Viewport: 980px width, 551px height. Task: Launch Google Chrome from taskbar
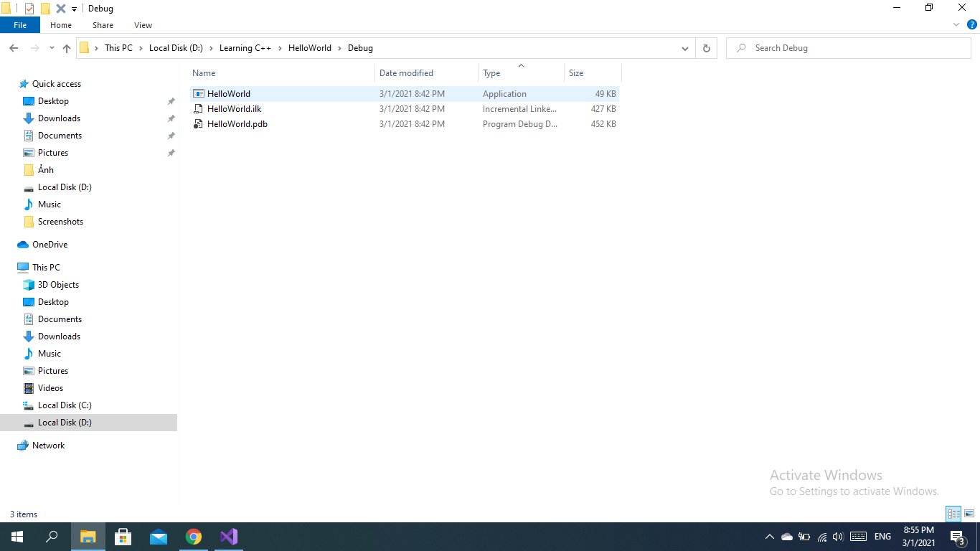click(194, 537)
